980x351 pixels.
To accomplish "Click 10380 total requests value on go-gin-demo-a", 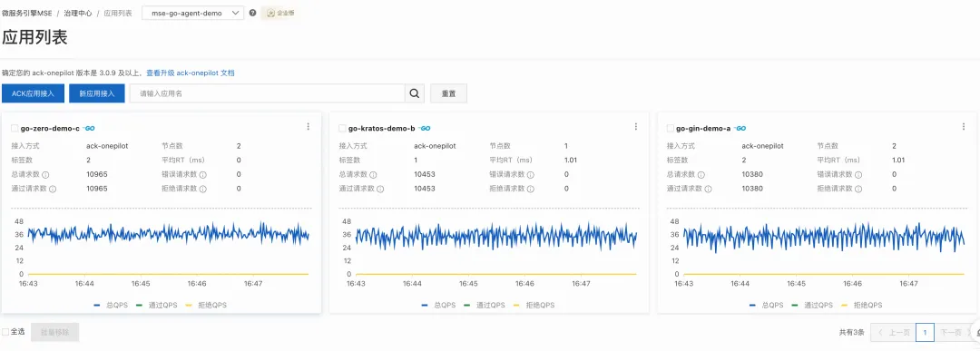I will pos(752,174).
